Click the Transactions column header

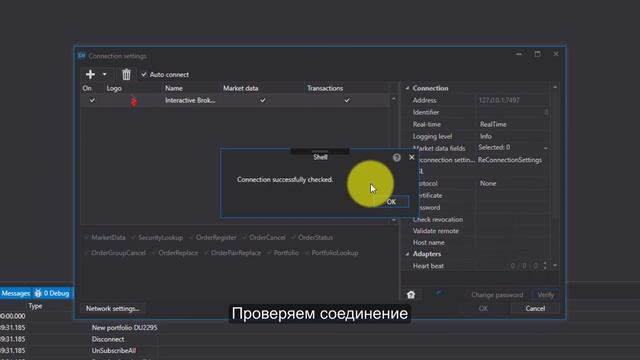click(x=325, y=88)
